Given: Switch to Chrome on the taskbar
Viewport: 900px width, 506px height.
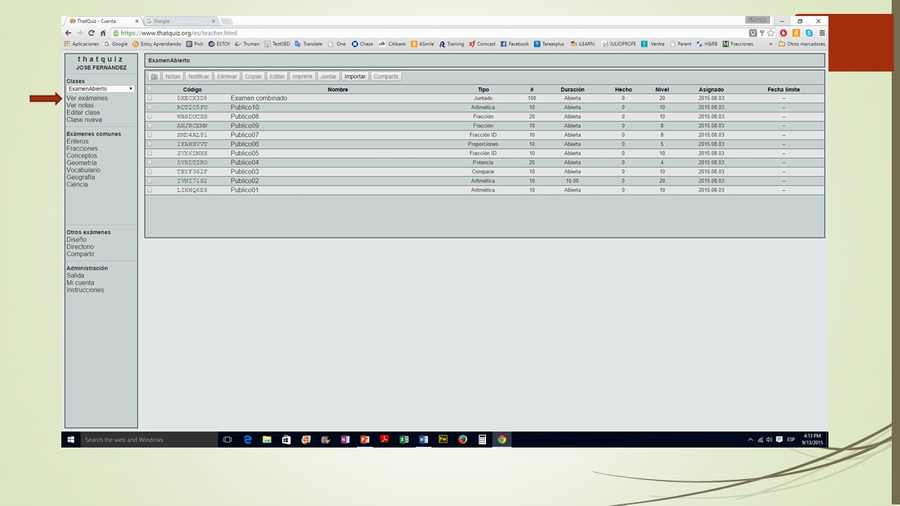Looking at the screenshot, I should (x=502, y=439).
